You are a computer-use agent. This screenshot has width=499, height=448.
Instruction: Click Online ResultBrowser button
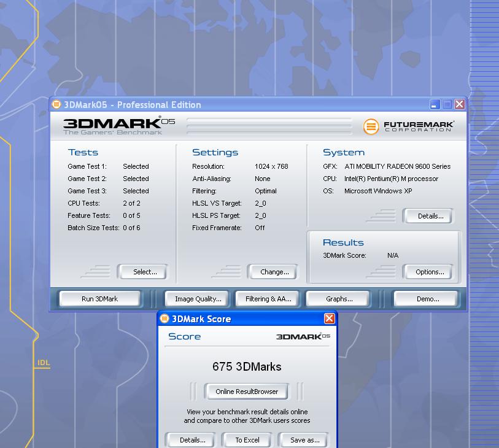pos(247,392)
